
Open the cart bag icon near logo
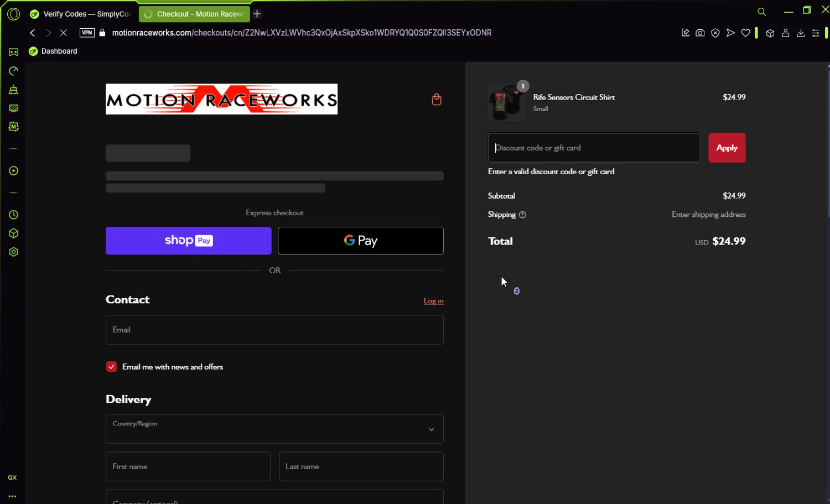tap(437, 99)
